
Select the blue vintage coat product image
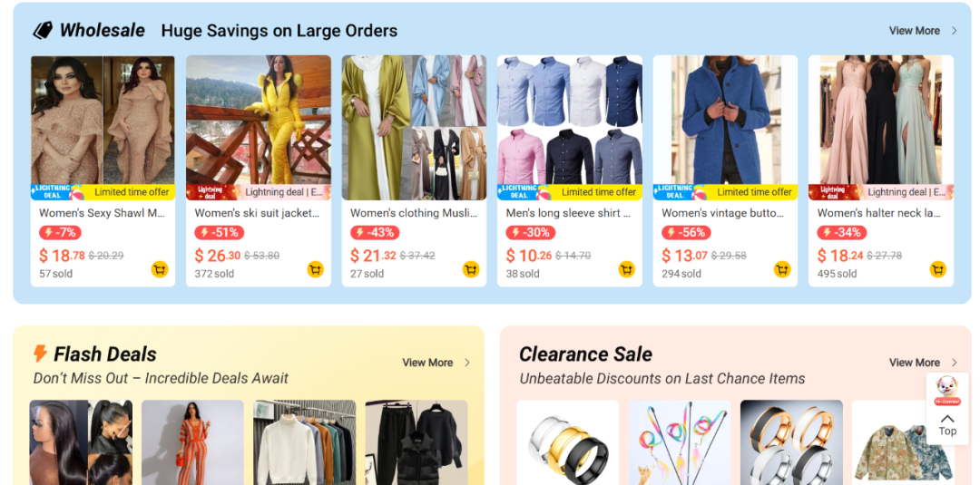pos(725,120)
